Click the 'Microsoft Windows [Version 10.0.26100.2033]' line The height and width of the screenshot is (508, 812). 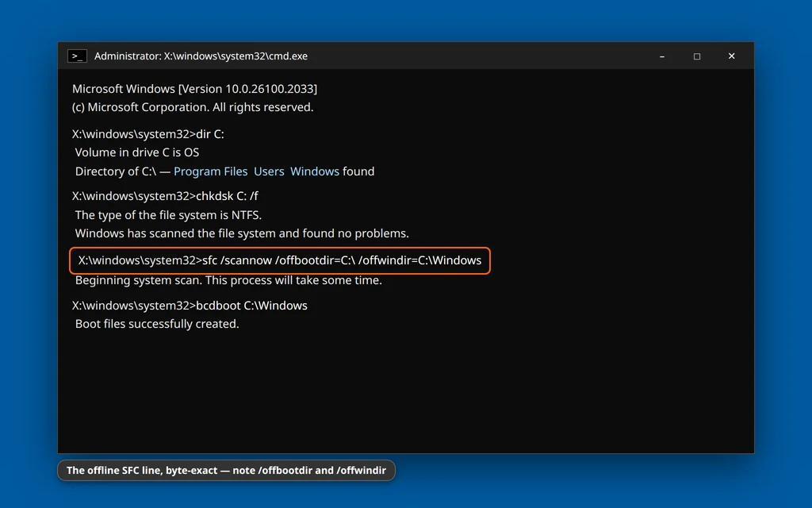pos(195,89)
